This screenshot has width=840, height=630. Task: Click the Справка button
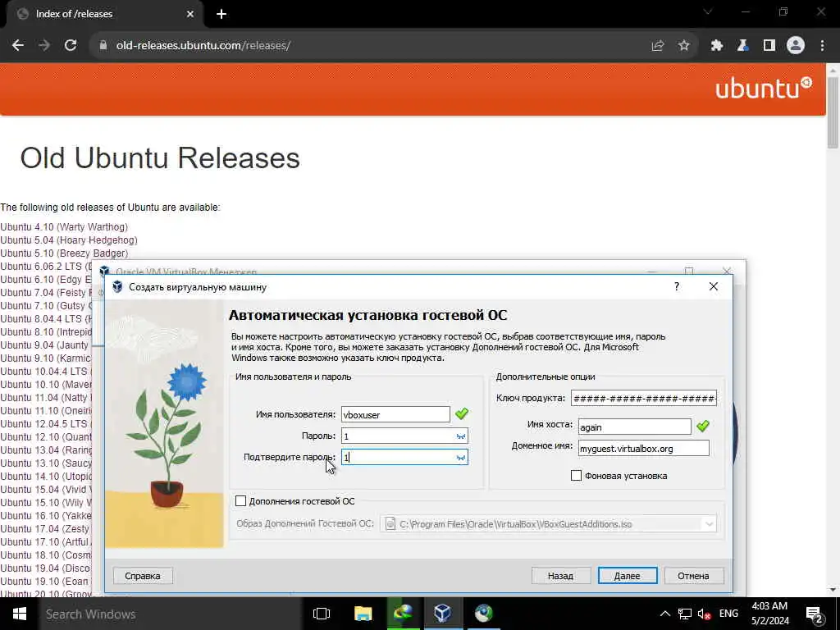(143, 576)
